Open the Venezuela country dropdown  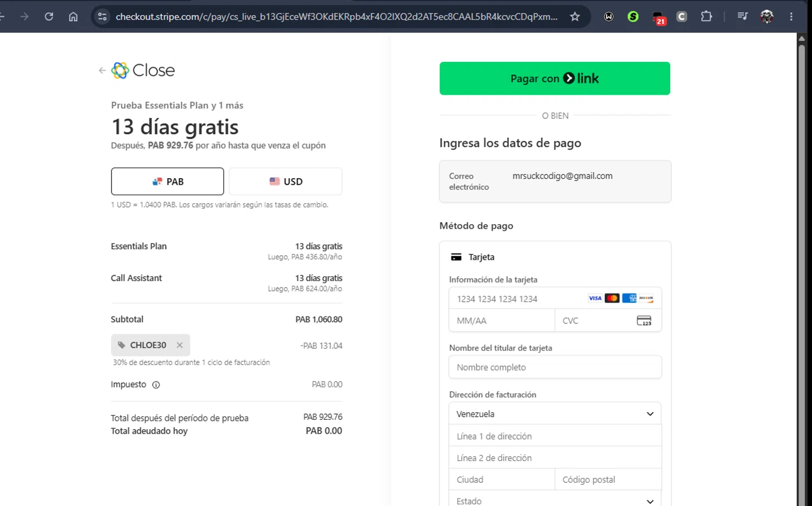555,414
